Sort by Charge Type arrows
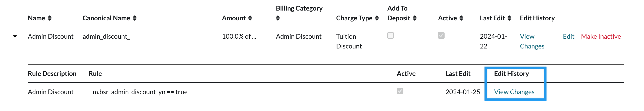644x111 pixels. click(377, 18)
